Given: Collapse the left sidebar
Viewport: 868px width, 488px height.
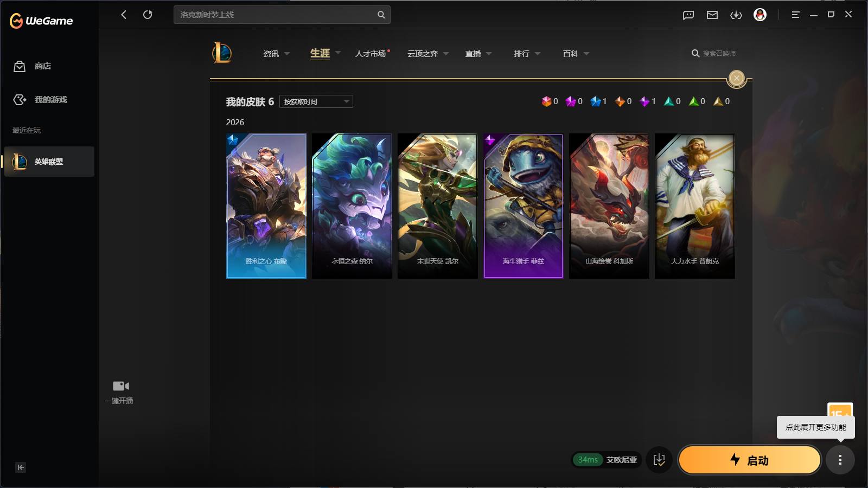Looking at the screenshot, I should 21,467.
